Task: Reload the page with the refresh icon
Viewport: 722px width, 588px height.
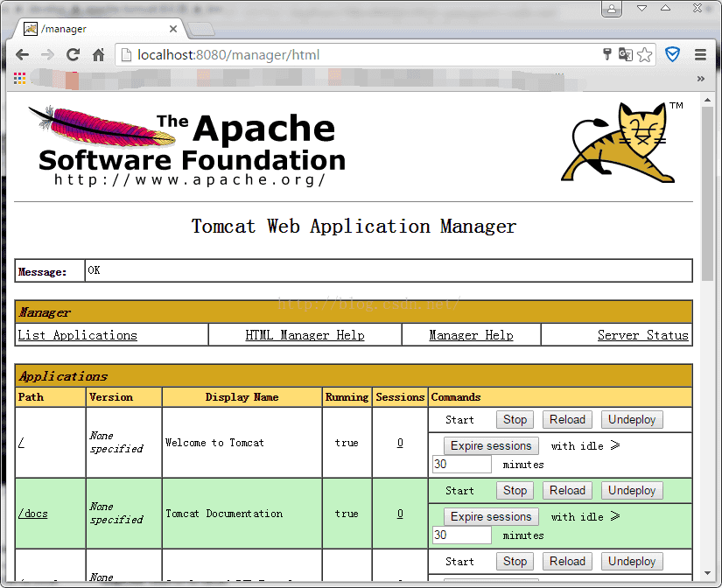Action: 74,55
